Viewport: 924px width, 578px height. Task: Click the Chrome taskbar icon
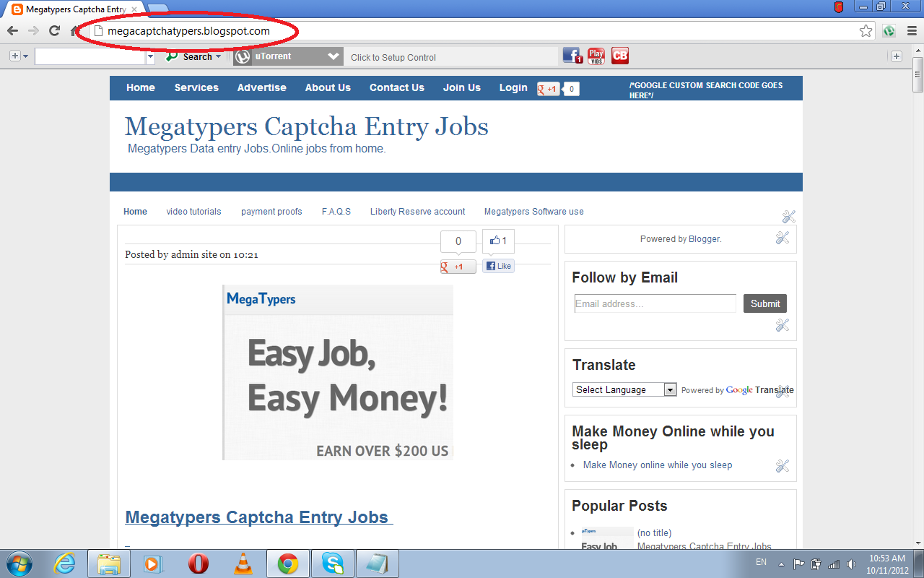click(x=288, y=564)
